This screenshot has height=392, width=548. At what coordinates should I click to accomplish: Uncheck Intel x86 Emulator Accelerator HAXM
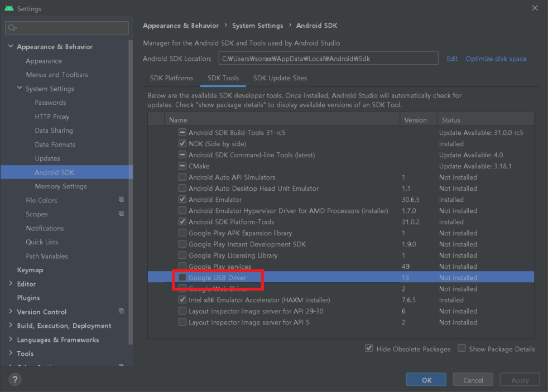(182, 300)
